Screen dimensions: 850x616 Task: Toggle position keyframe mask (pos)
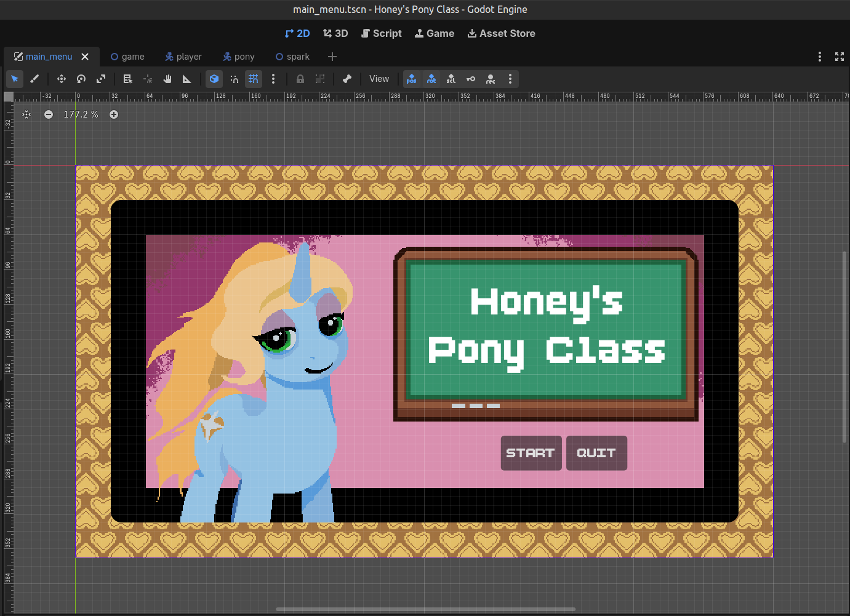click(x=412, y=79)
